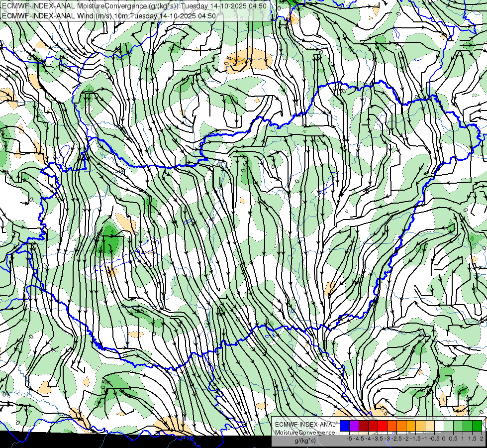The image size is (487, 448).
Task: Click the -2 legend tick value
Action: [406, 439]
